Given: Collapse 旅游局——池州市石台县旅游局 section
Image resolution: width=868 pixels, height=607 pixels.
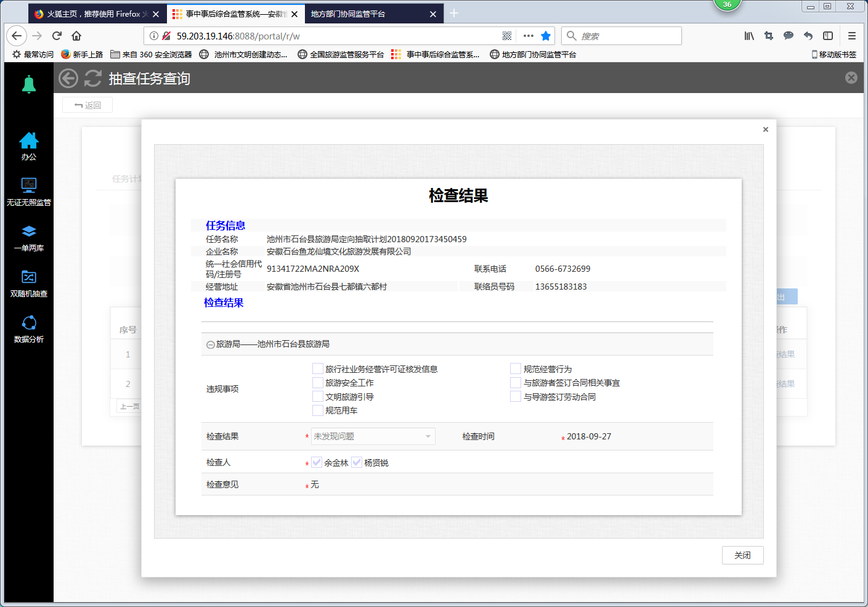Looking at the screenshot, I should click(x=211, y=344).
